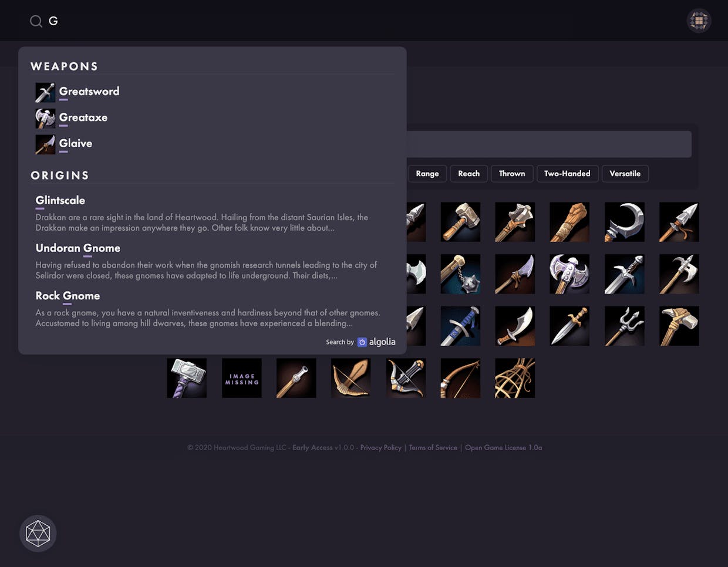
Task: Pick the trident weapon tile
Action: tap(625, 326)
